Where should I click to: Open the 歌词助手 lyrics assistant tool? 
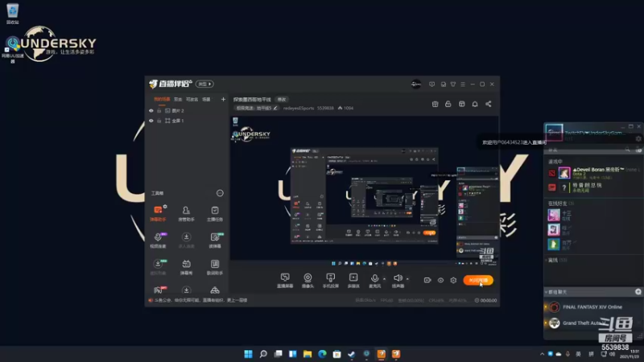215,267
